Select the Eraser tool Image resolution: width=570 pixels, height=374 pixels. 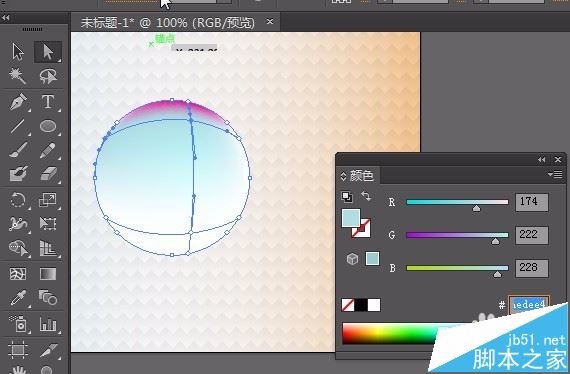point(48,174)
